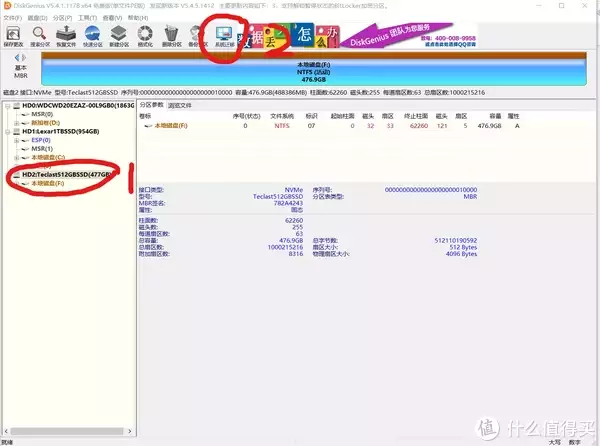Expand the ESP(0) partition node

tap(16, 140)
